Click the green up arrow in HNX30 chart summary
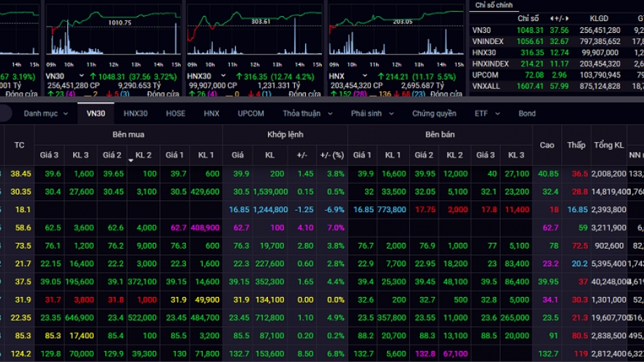Screen dimensions: 644x362 pos(238,75)
